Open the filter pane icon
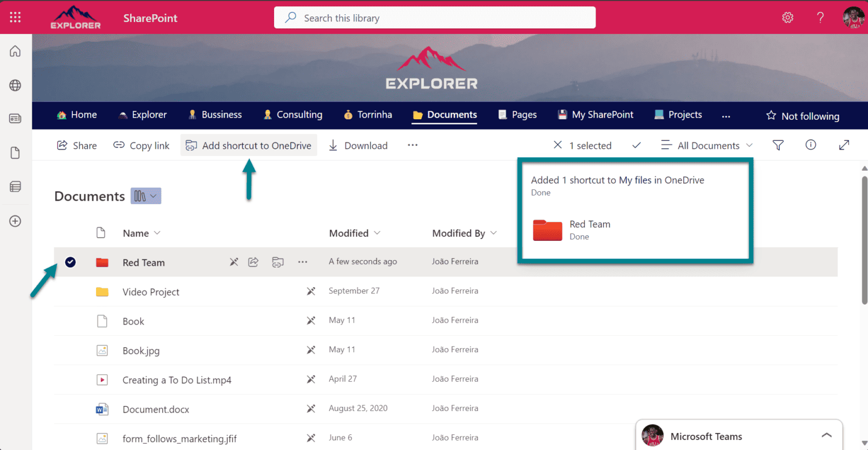The image size is (868, 450). pos(778,145)
